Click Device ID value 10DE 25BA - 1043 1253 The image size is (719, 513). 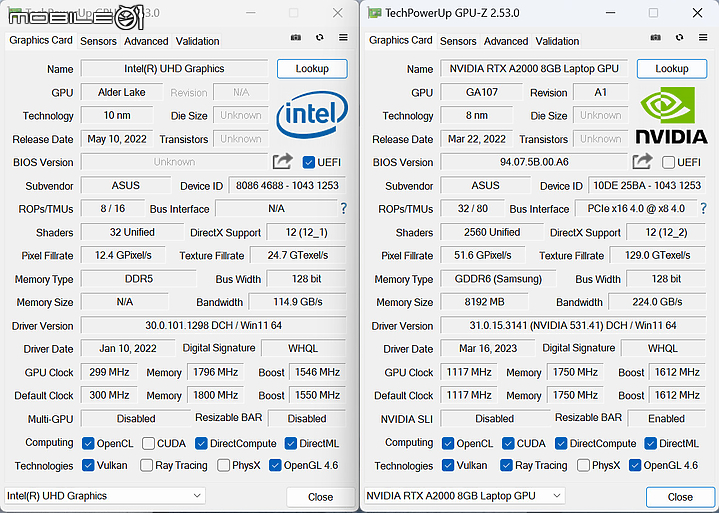point(647,186)
